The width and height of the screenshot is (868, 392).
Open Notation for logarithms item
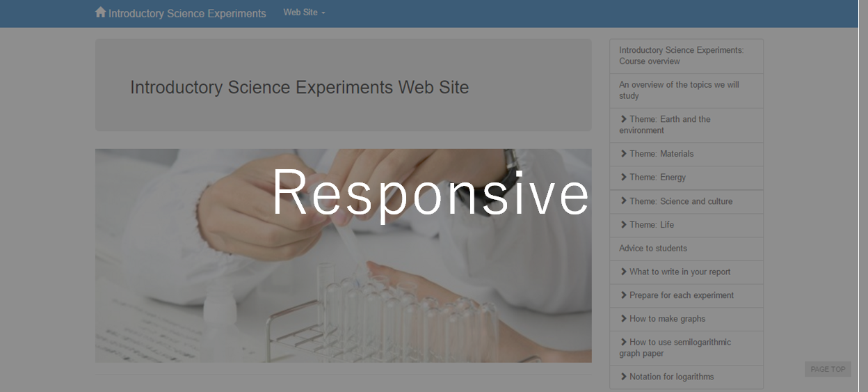coord(686,377)
